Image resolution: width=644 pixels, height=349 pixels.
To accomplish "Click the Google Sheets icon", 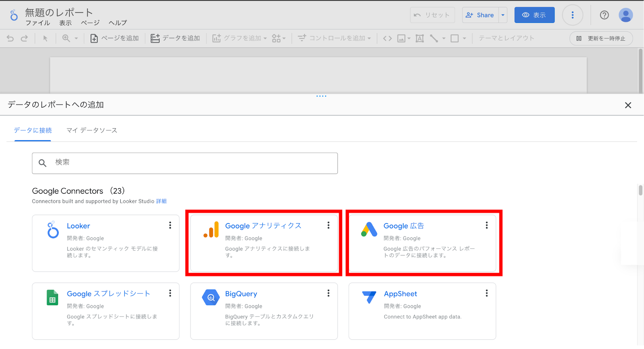I will point(52,298).
